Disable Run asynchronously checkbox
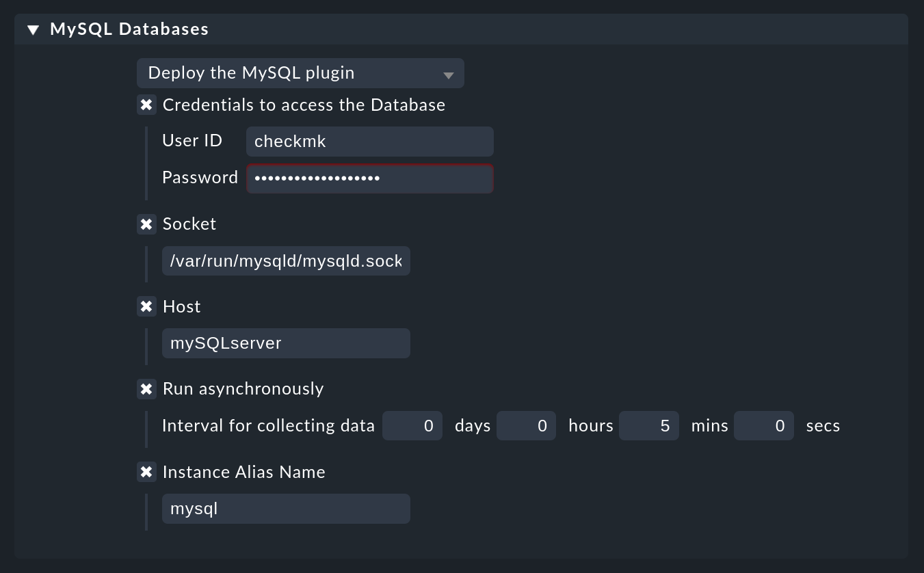 click(x=146, y=389)
